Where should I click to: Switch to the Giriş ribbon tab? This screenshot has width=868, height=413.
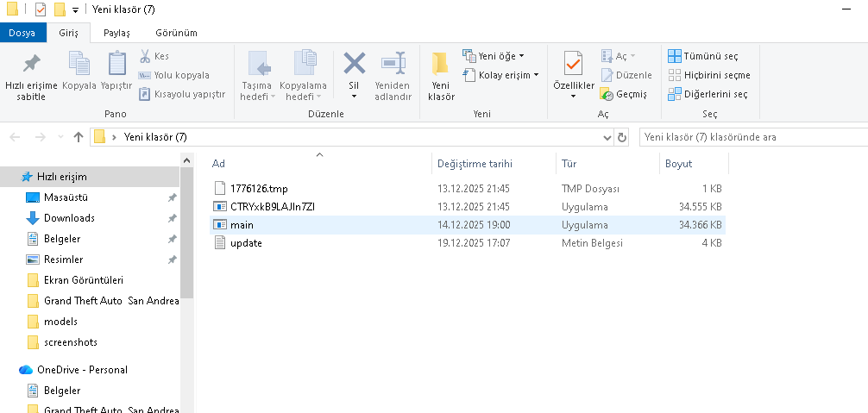69,33
